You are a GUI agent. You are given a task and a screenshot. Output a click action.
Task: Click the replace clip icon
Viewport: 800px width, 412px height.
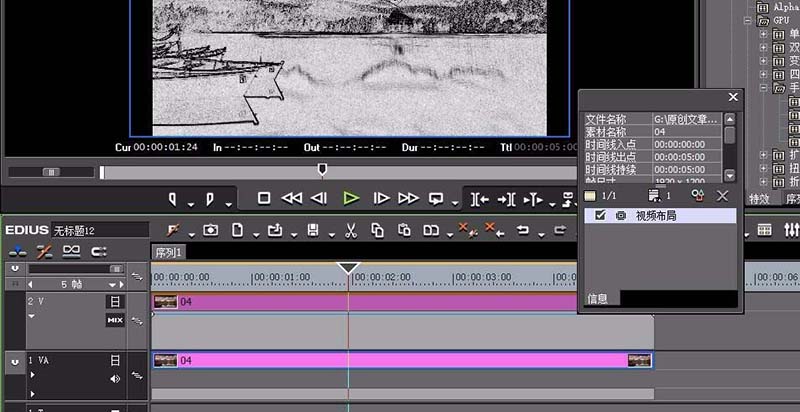(x=431, y=231)
